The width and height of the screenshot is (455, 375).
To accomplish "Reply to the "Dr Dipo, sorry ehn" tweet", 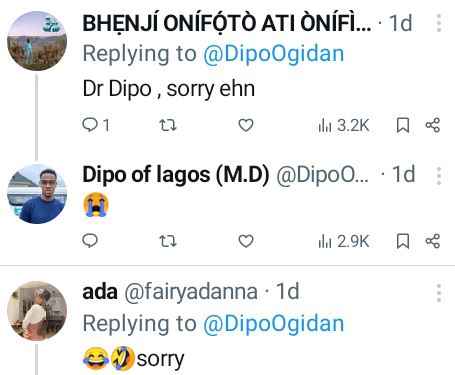I will [96, 125].
